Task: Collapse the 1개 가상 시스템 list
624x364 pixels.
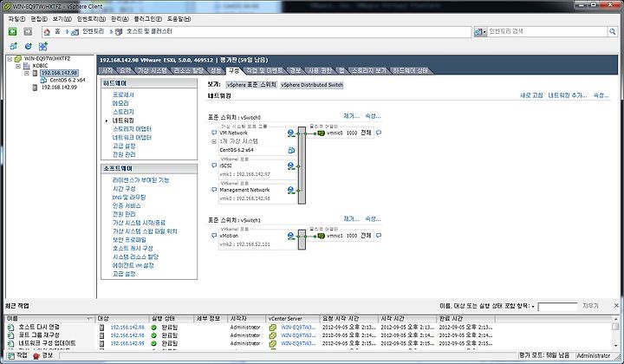Action: click(214, 141)
